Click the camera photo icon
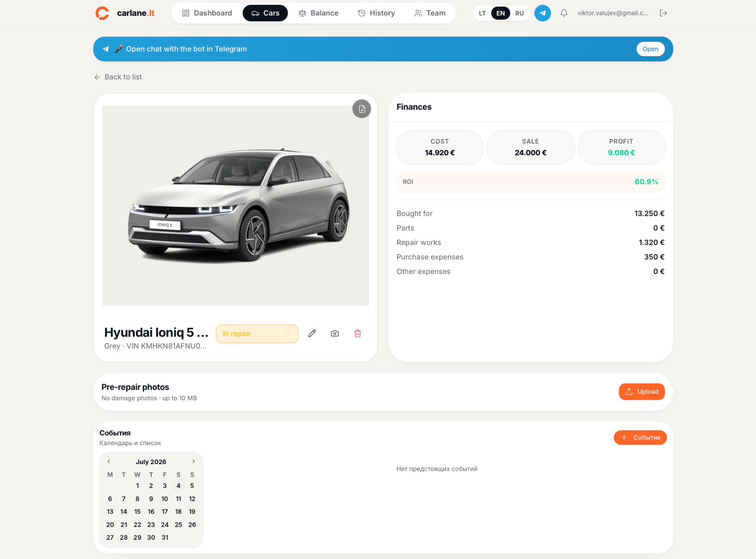 click(335, 333)
